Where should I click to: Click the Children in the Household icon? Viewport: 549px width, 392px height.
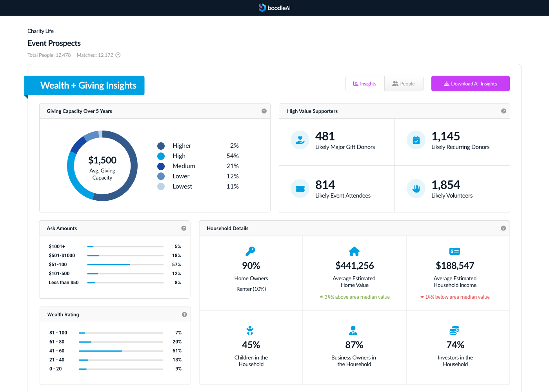coord(250,330)
